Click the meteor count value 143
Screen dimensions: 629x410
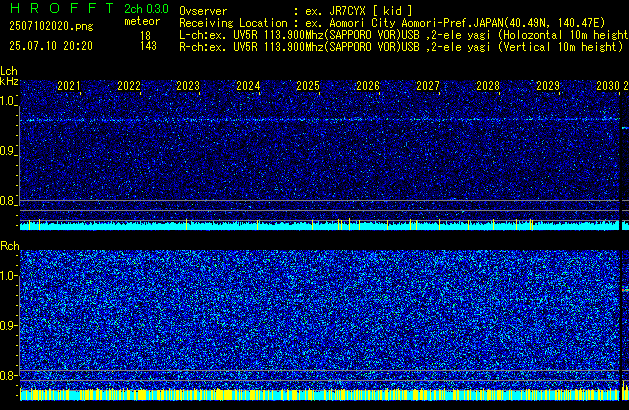(148, 46)
